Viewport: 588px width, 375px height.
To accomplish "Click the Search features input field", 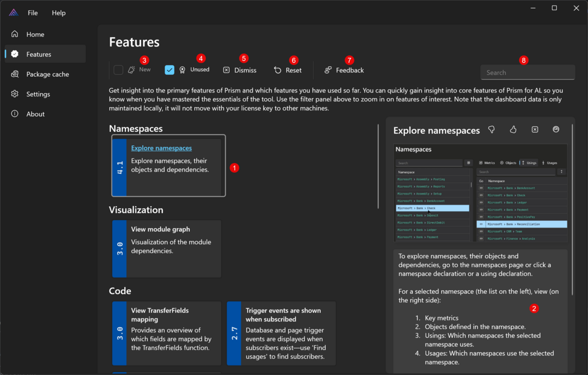I will pos(527,73).
